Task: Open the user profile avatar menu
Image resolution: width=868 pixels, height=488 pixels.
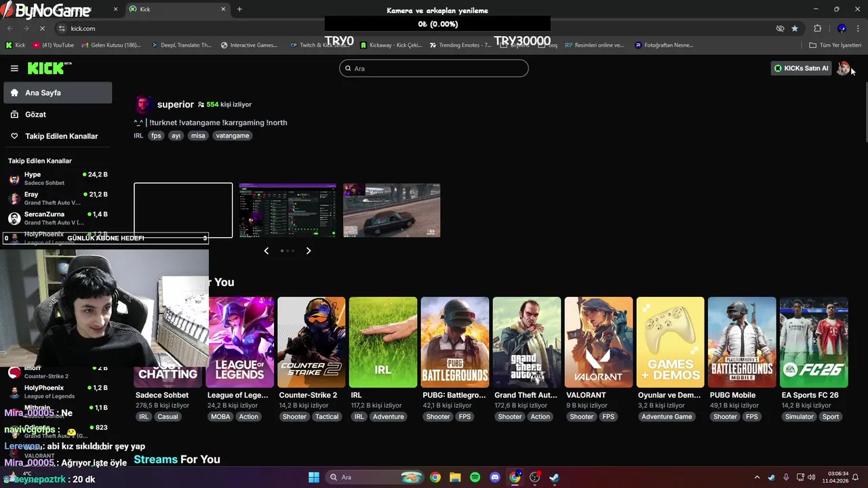Action: [x=844, y=68]
